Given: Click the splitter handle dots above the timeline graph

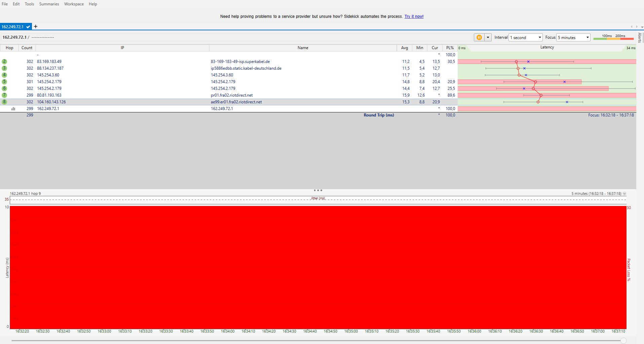Looking at the screenshot, I should point(318,191).
